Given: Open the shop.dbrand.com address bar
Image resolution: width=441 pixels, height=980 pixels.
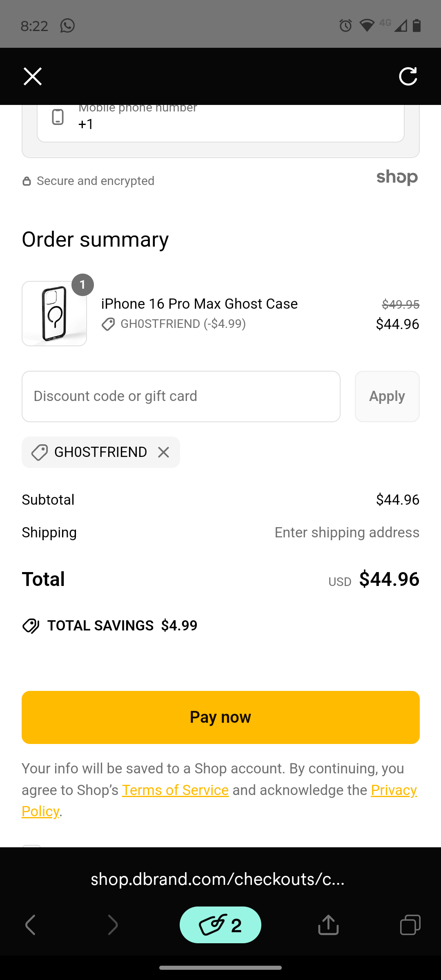Looking at the screenshot, I should 217,879.
